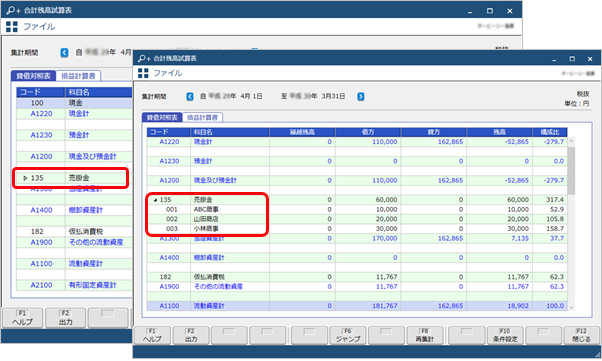
Task: Click 借方 column header
Action: coord(368,132)
